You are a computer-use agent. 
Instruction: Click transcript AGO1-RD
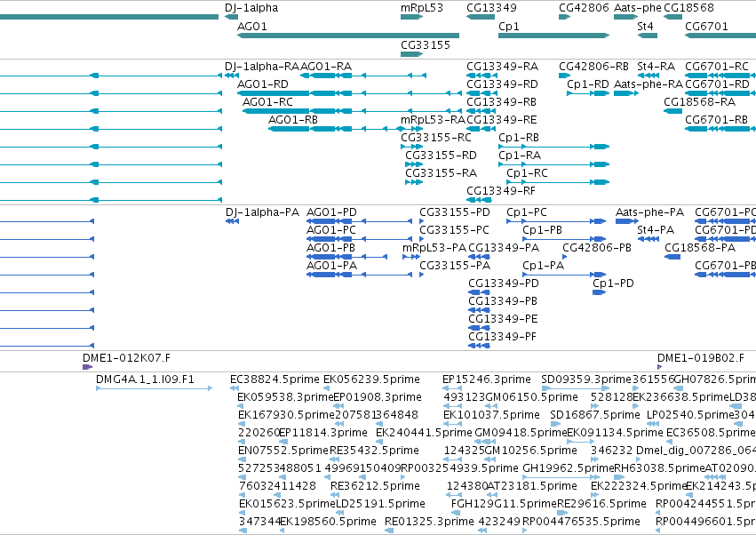pos(349,93)
